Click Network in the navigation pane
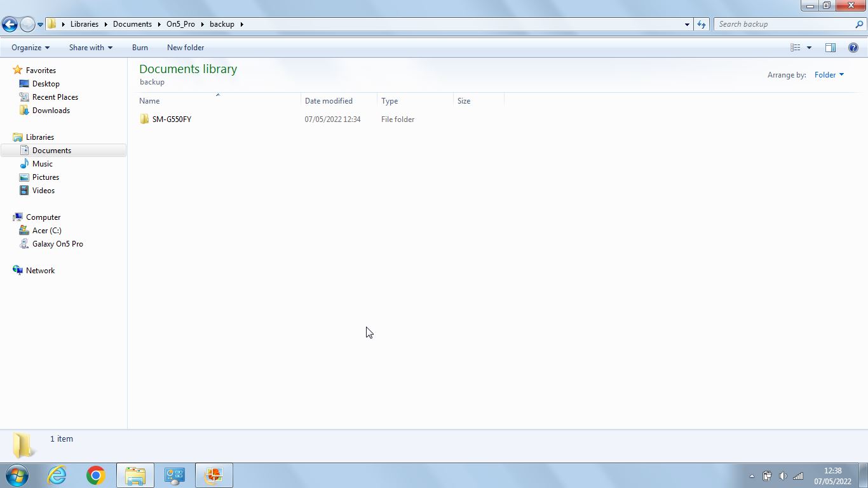The width and height of the screenshot is (868, 488). point(40,271)
